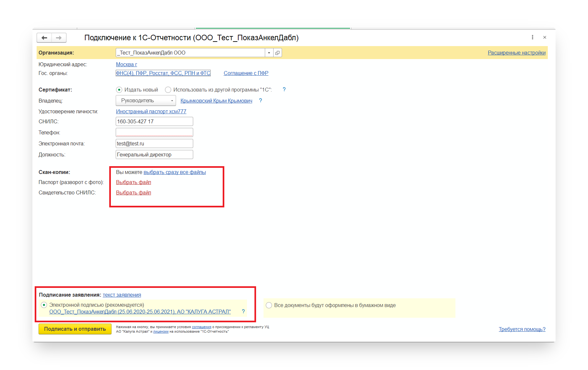Click help question mark beside electronic signature certificate
Image resolution: width=588 pixels, height=370 pixels.
(243, 312)
